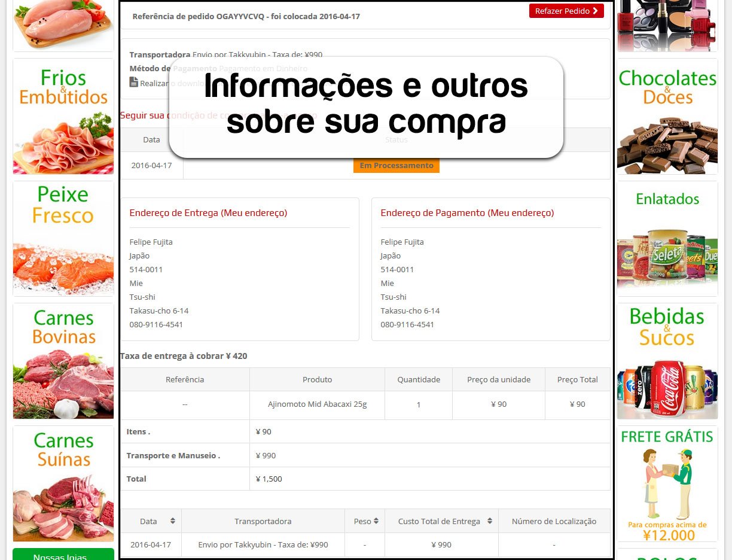Image resolution: width=732 pixels, height=560 pixels.
Task: Click the Endereço de Entrega heading
Action: coord(208,213)
